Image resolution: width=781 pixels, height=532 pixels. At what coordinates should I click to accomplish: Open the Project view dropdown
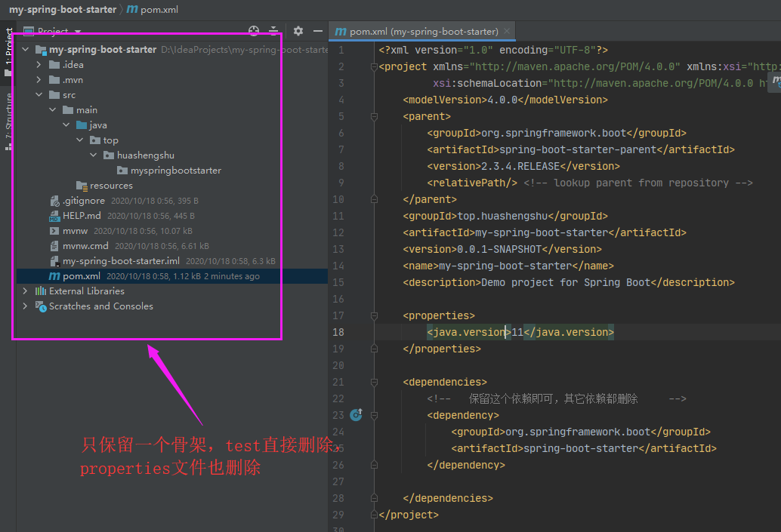(79, 32)
